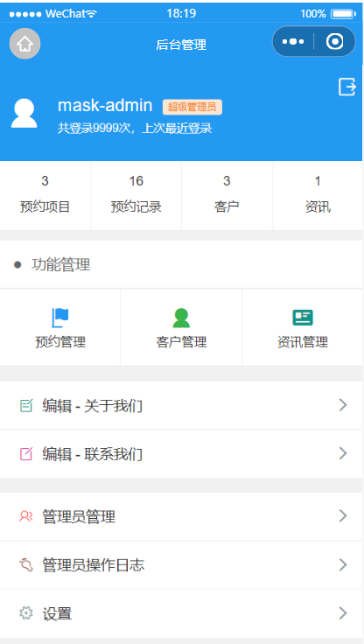Screen dimensions: 364x644
Task: Tap the home icon in header
Action: (x=24, y=44)
